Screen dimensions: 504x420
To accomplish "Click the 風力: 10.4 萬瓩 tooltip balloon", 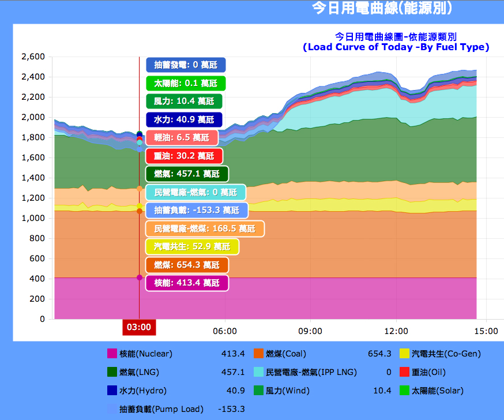I will 184,102.
